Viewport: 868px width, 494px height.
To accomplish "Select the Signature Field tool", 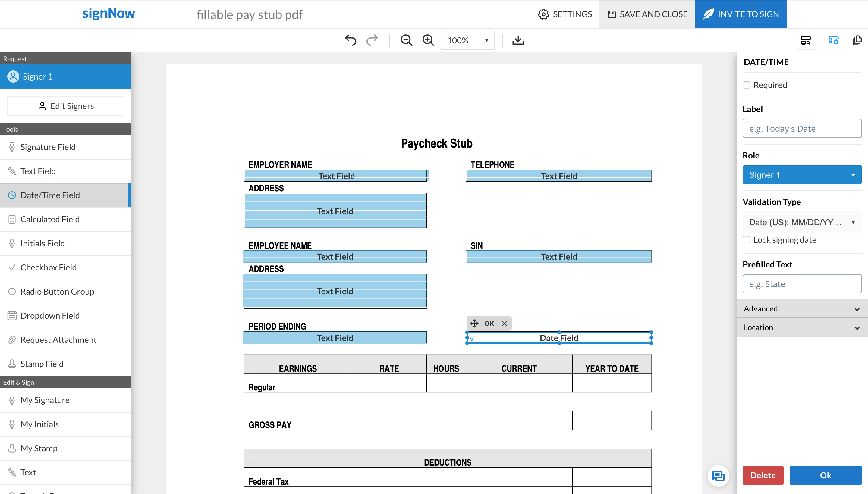I will click(48, 147).
